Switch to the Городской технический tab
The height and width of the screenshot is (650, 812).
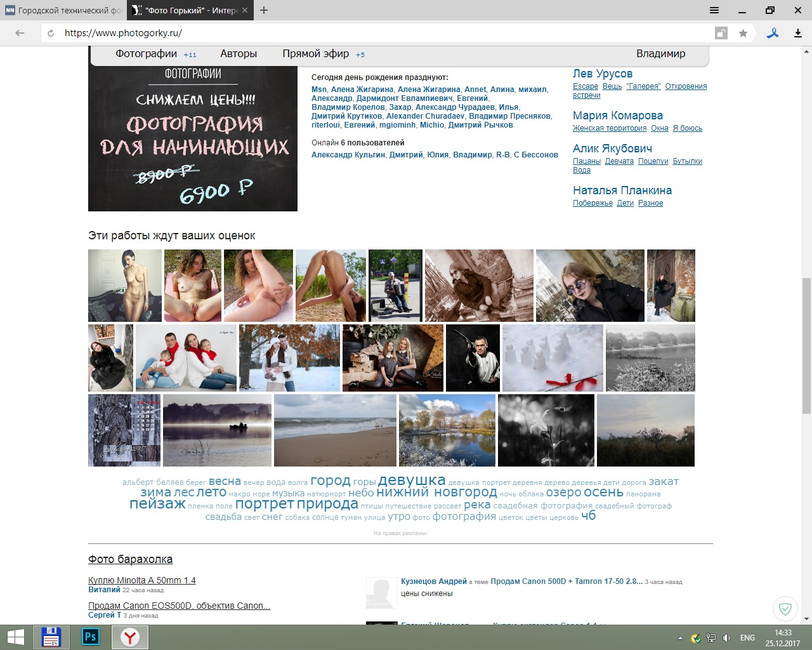[x=63, y=10]
